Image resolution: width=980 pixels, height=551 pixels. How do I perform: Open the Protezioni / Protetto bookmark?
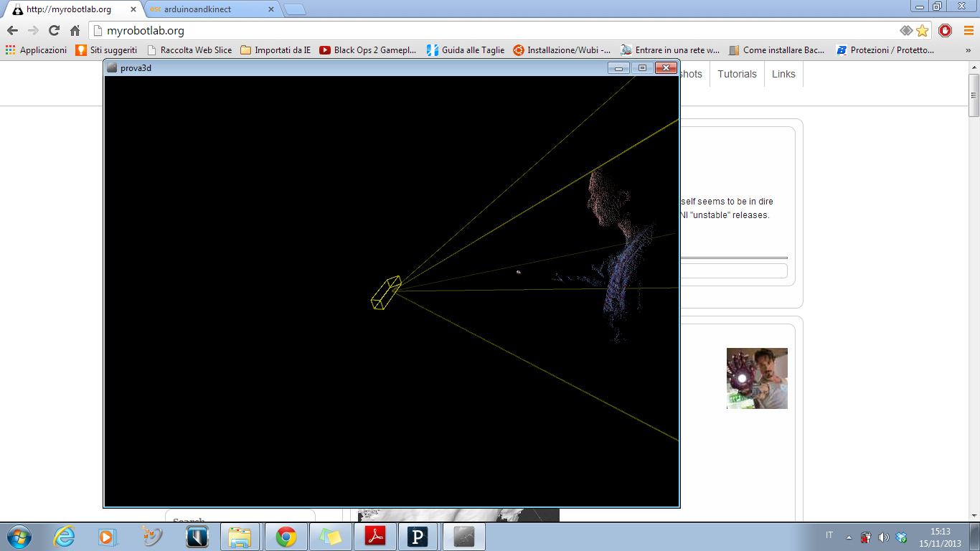click(x=885, y=50)
